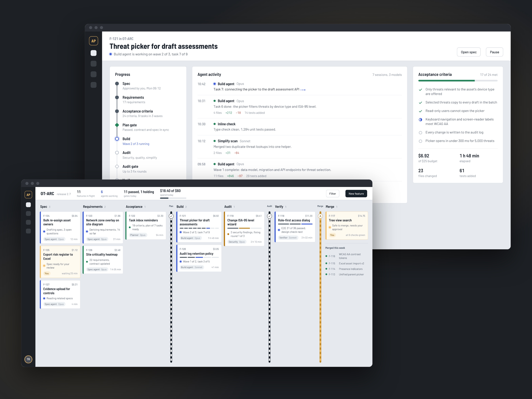Create a New feature
This screenshot has width=532, height=399.
tap(356, 194)
